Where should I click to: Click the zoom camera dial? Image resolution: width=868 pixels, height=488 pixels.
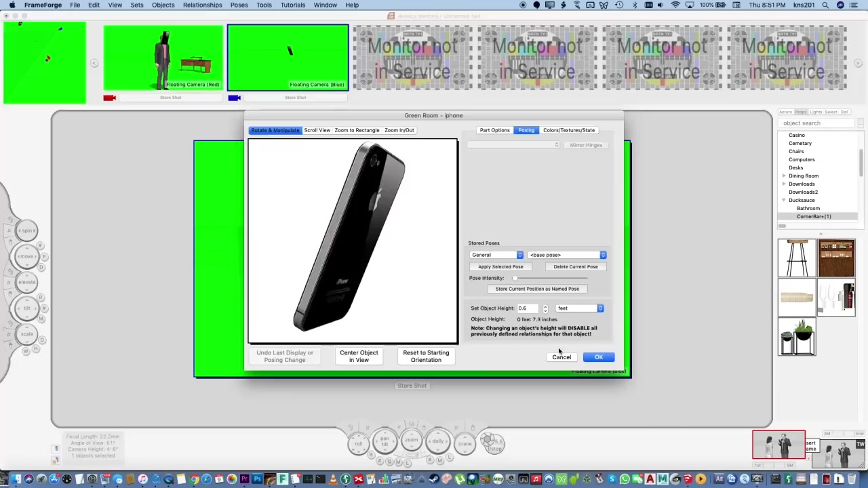(x=412, y=441)
